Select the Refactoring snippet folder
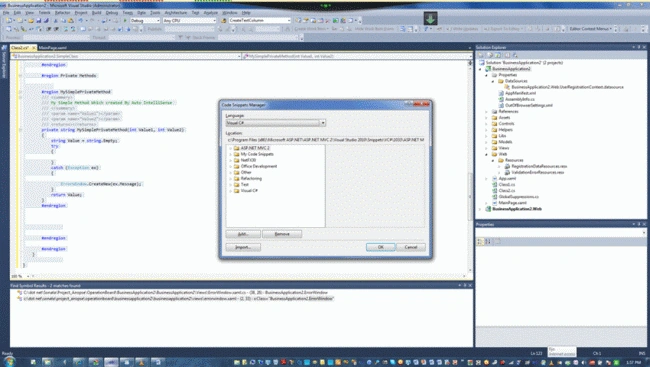Image resolution: width=650 pixels, height=367 pixels. tap(251, 178)
